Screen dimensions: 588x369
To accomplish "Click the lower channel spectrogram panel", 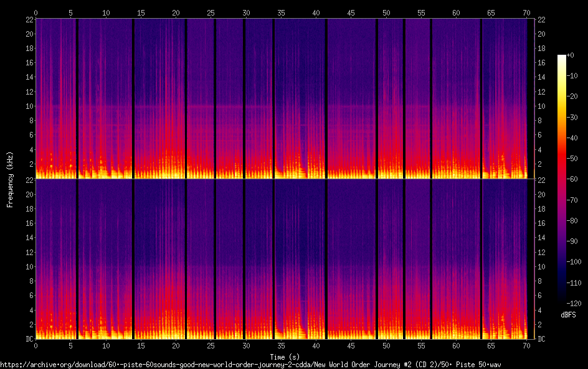I will [285, 259].
